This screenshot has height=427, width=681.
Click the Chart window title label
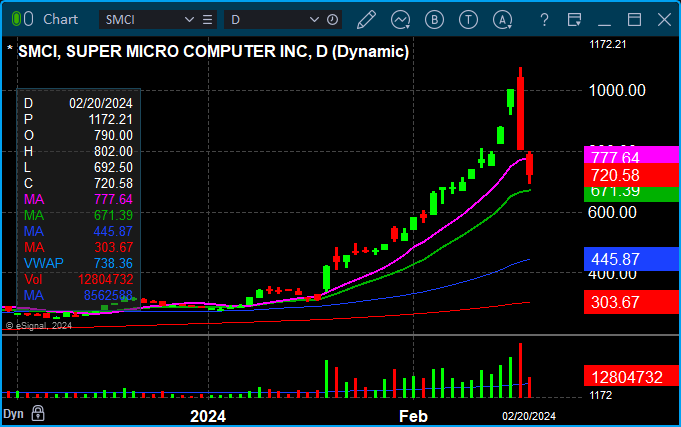[60, 19]
